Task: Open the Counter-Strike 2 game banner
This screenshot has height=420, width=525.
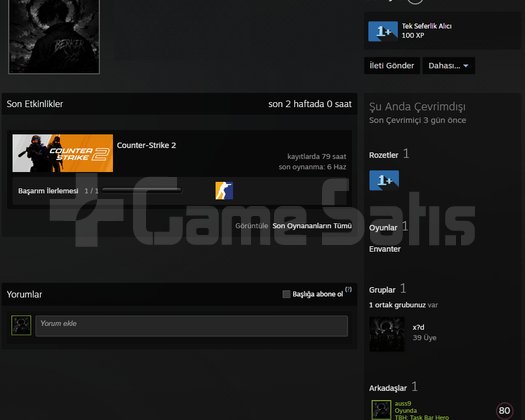Action: (63, 153)
